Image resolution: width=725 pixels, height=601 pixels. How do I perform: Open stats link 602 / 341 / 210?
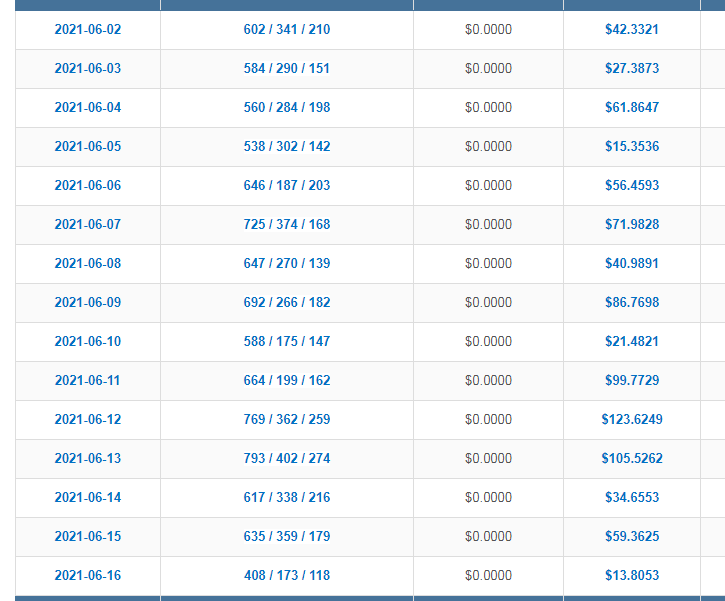[x=287, y=30]
